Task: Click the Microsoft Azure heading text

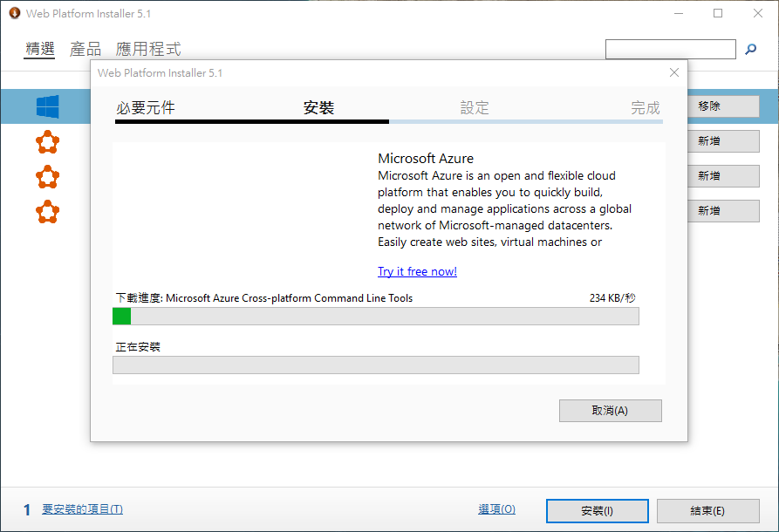Action: pyautogui.click(x=426, y=159)
